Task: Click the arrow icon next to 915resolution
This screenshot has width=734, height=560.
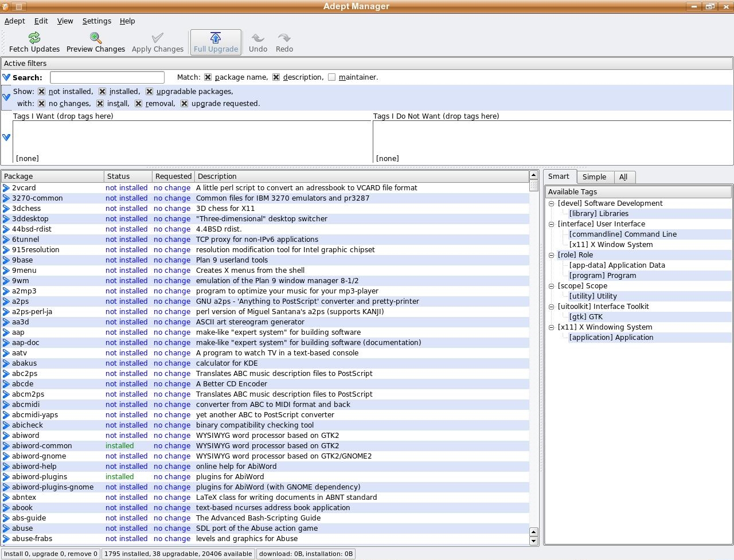Action: tap(6, 250)
